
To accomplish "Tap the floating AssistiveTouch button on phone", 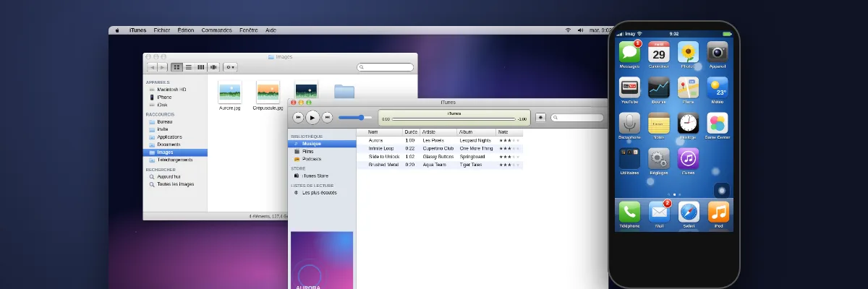I will 722,190.
